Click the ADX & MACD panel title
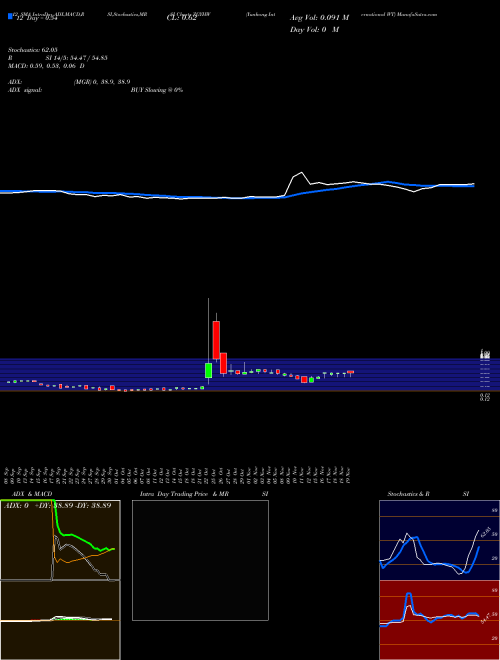Viewport: 500px width, 660px height. point(32,494)
